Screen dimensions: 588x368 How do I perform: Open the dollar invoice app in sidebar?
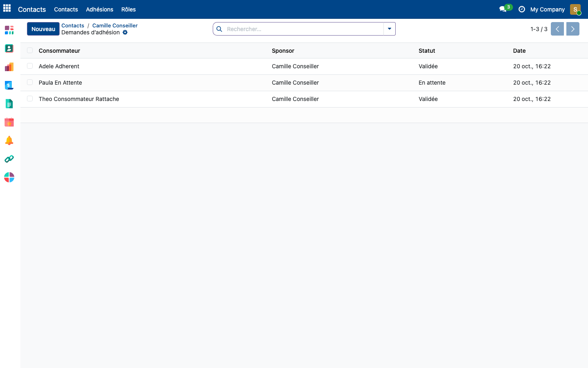pyautogui.click(x=9, y=85)
